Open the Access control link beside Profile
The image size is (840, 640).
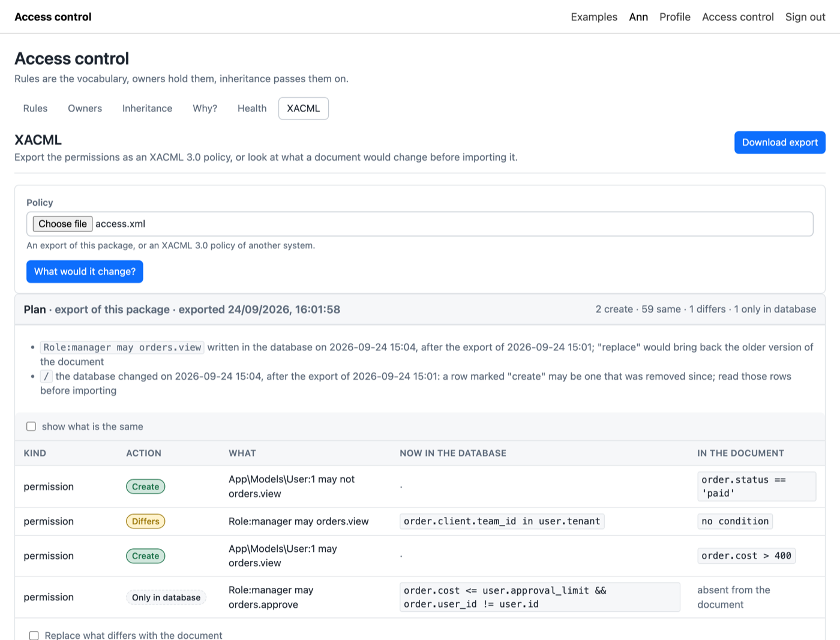(738, 17)
